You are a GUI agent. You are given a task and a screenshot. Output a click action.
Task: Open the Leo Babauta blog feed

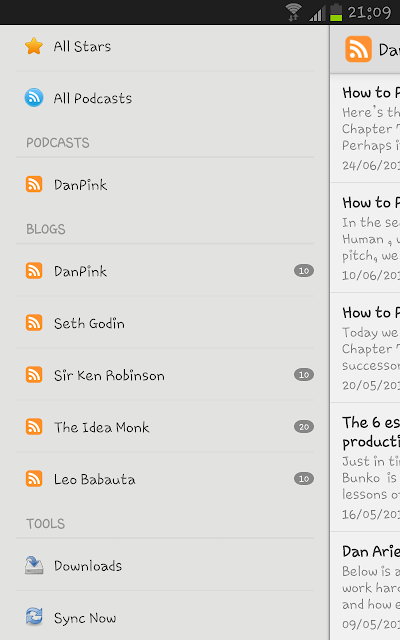click(165, 479)
